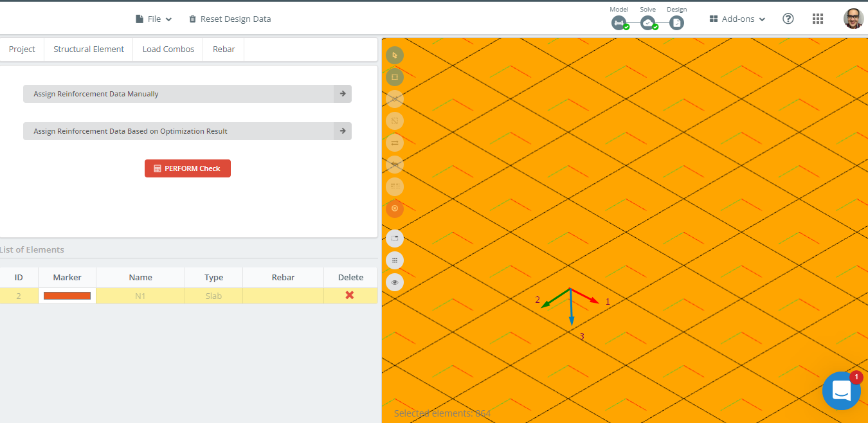Viewport: 868px width, 423px height.
Task: Toggle visibility with the eye icon
Action: (395, 282)
